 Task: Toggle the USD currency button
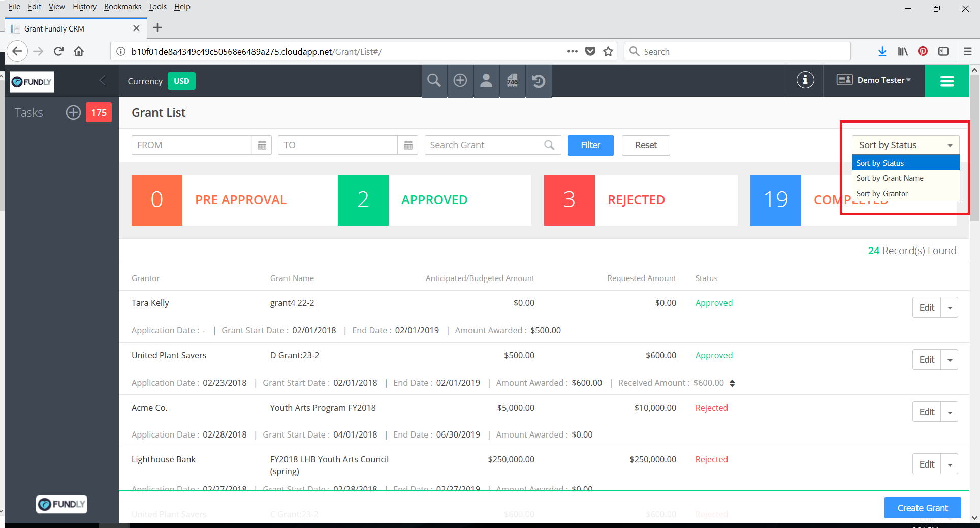click(181, 81)
